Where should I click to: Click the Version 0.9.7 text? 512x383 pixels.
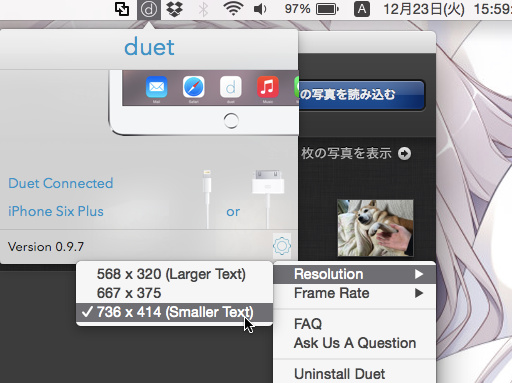[46, 247]
